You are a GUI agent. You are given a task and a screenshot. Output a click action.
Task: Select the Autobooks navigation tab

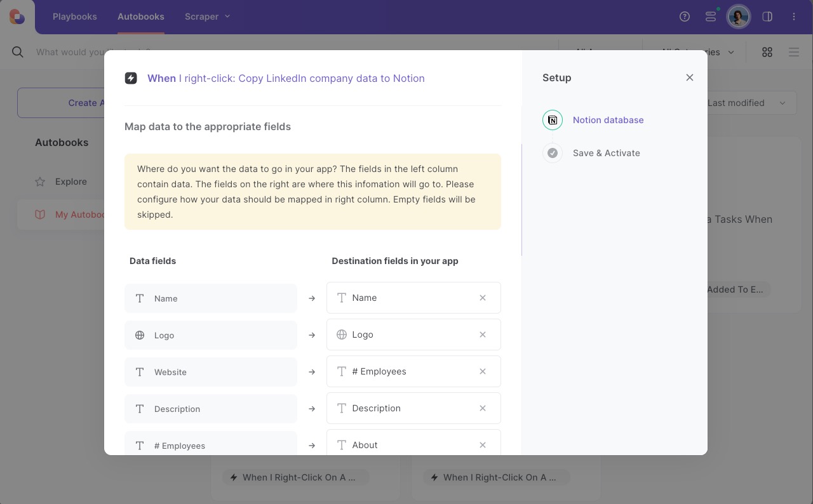pos(140,17)
